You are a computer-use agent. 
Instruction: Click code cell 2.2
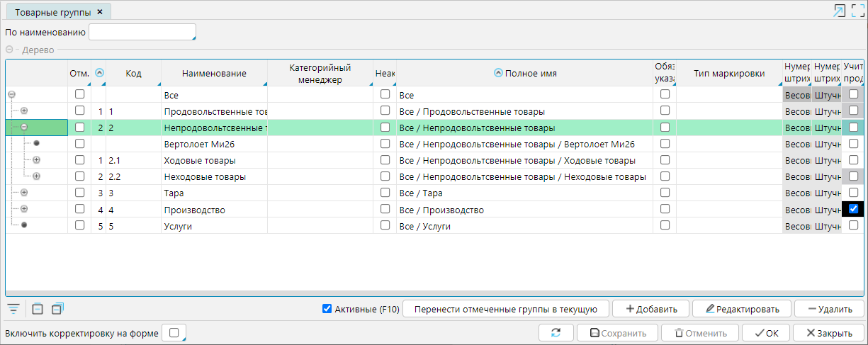click(133, 176)
